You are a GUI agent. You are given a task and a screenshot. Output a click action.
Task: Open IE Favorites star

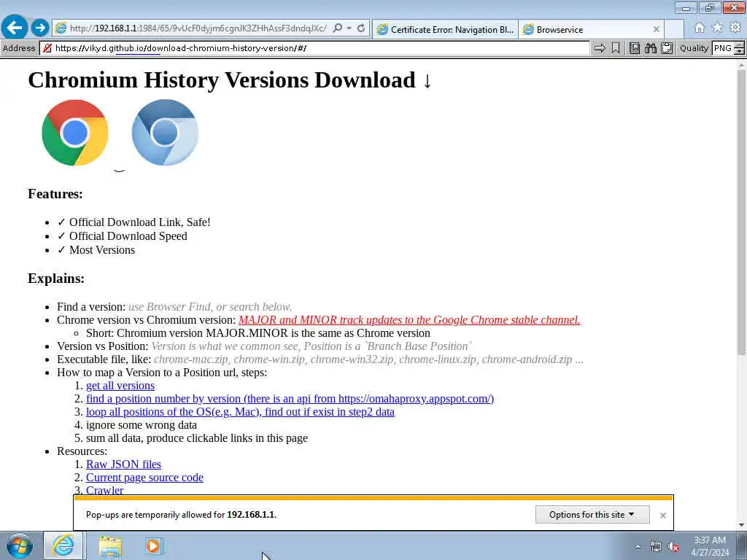point(717,28)
